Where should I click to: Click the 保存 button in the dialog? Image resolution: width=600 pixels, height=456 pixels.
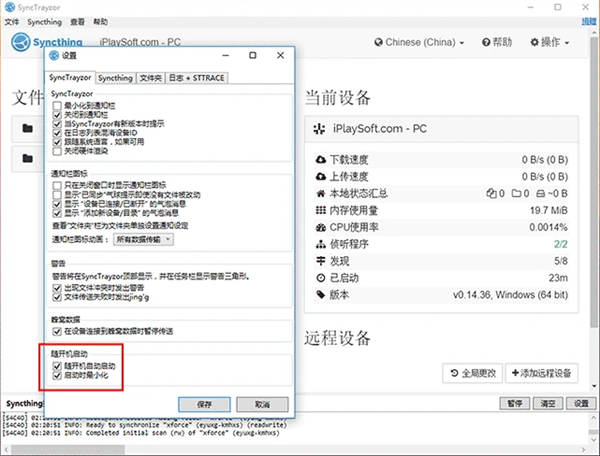204,404
